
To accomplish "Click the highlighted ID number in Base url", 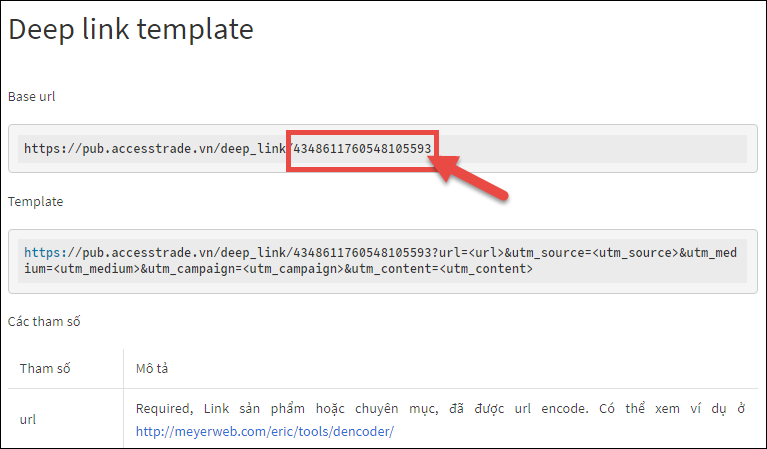I will 362,148.
